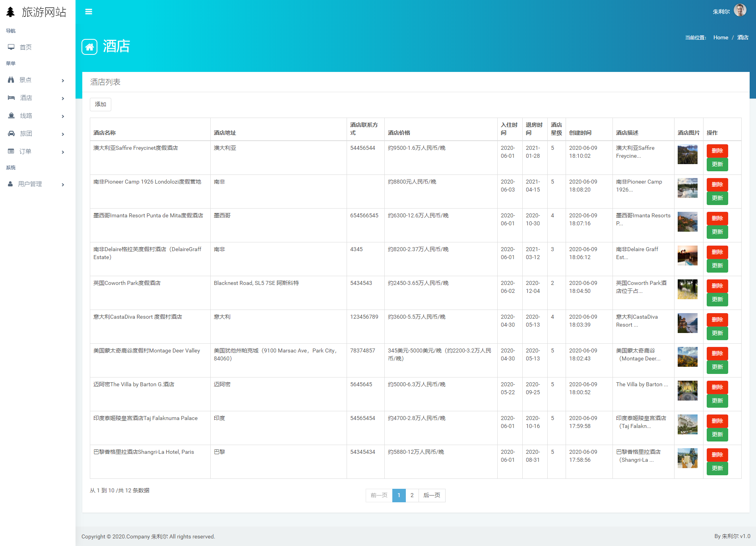Open the 酒店 sidebar menu
This screenshot has width=756, height=546.
click(38, 98)
